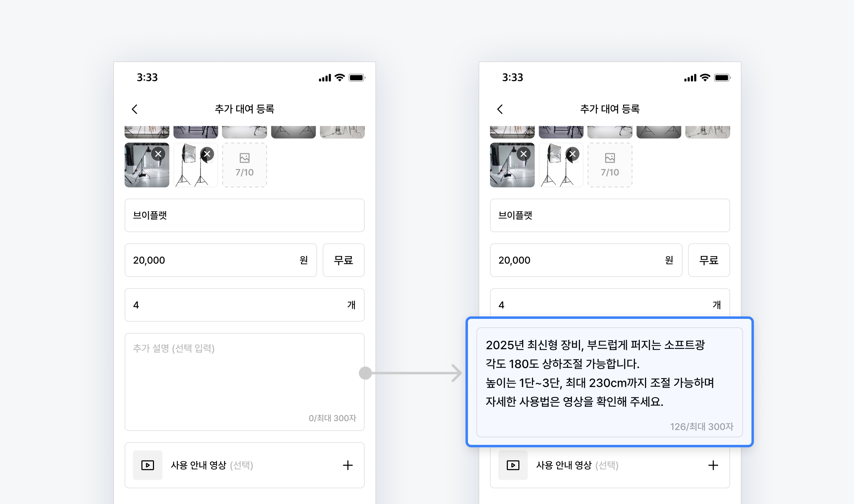
Task: Remove softbox light photo on left screen
Action: (207, 154)
